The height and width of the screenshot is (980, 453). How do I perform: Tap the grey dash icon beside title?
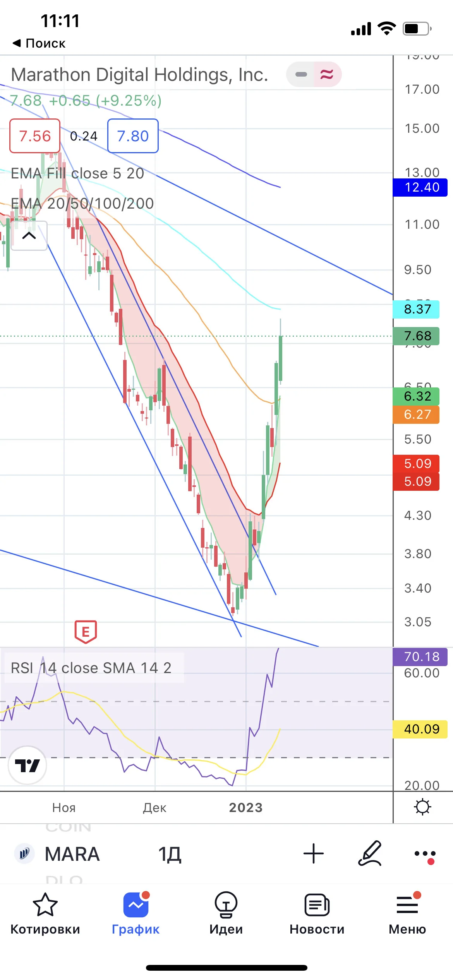click(300, 74)
